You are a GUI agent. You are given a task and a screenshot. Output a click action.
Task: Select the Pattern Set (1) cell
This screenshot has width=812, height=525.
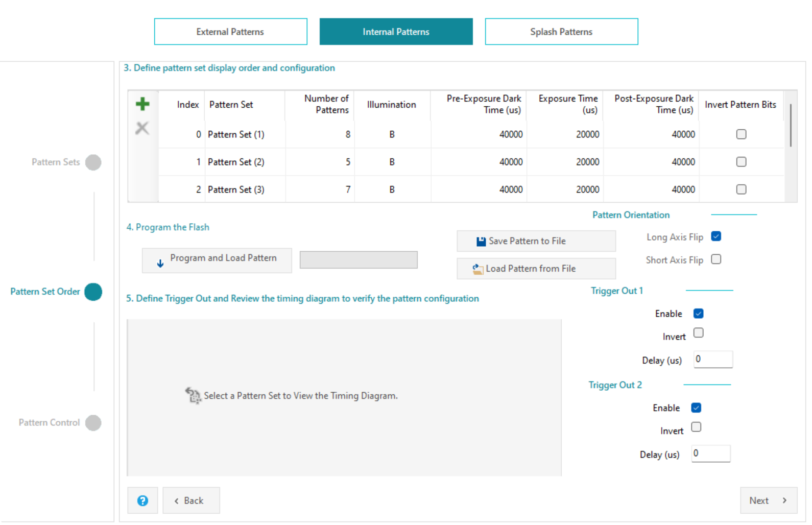[245, 134]
